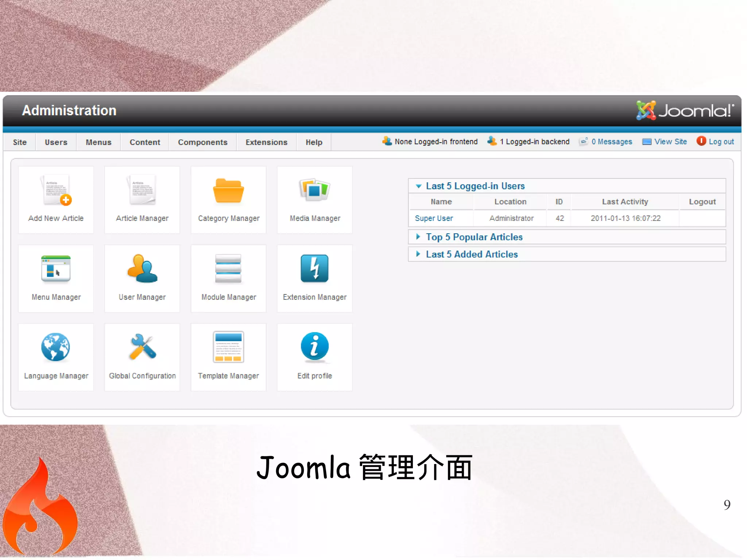Viewport: 747px width, 560px height.
Task: Click the Administration header title
Action: (69, 110)
